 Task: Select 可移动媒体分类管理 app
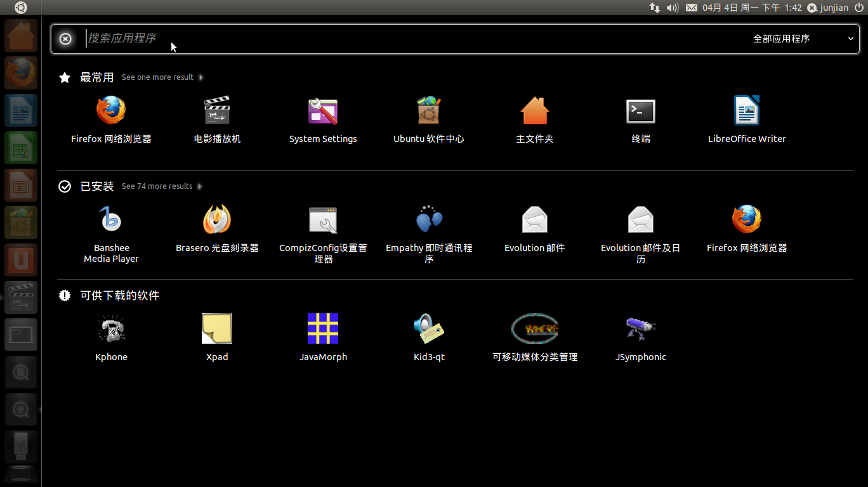pyautogui.click(x=535, y=338)
